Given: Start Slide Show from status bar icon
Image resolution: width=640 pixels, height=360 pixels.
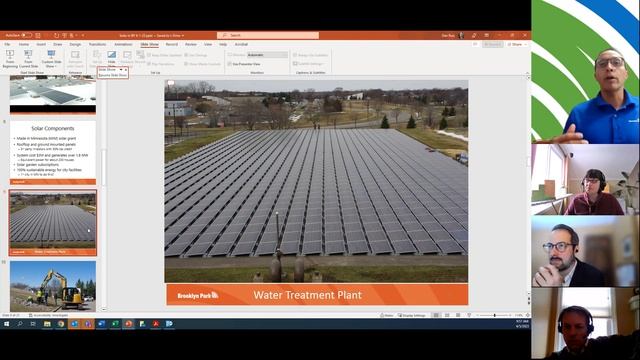Looking at the screenshot, I should pyautogui.click(x=469, y=315).
